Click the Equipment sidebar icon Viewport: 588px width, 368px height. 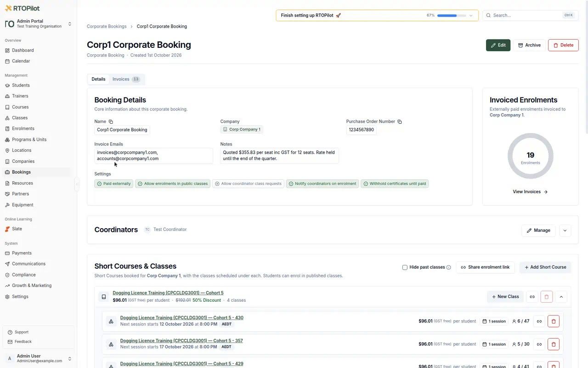tap(7, 205)
